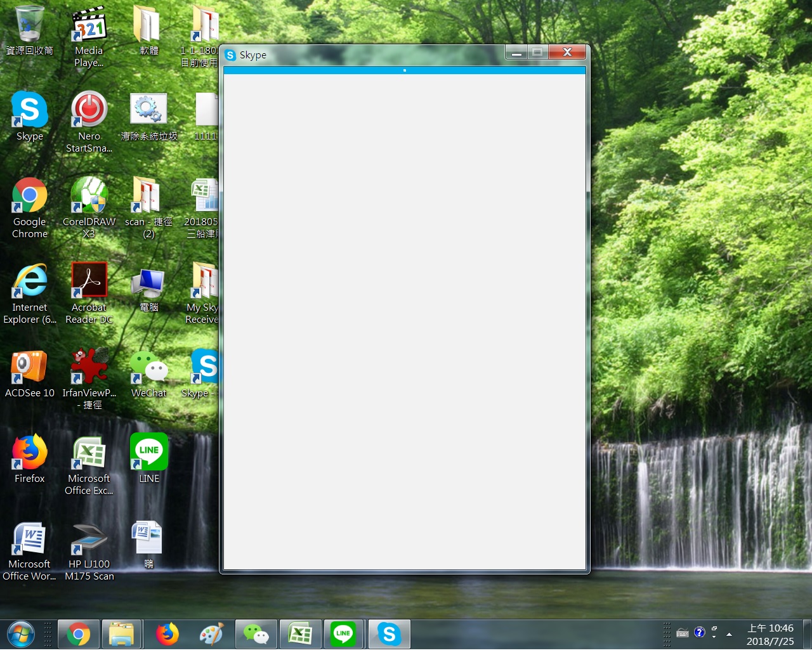Open the 資源回收筒 recycle bin icon

(29, 30)
